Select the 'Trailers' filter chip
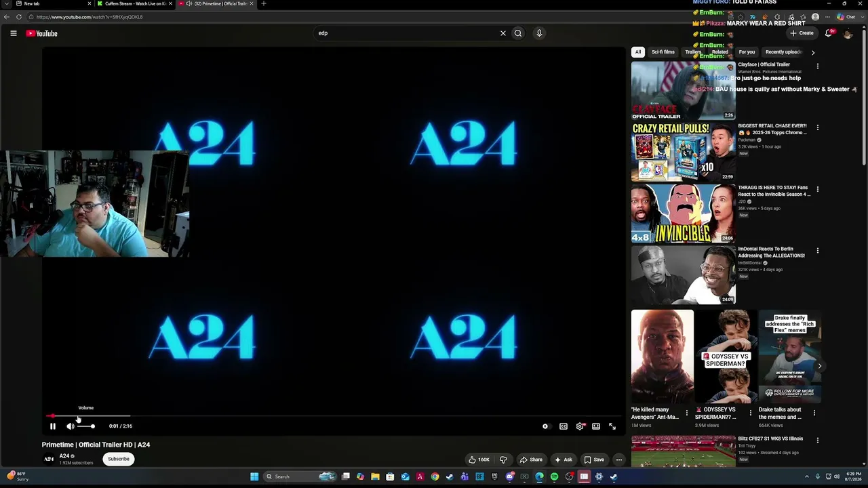 point(693,52)
